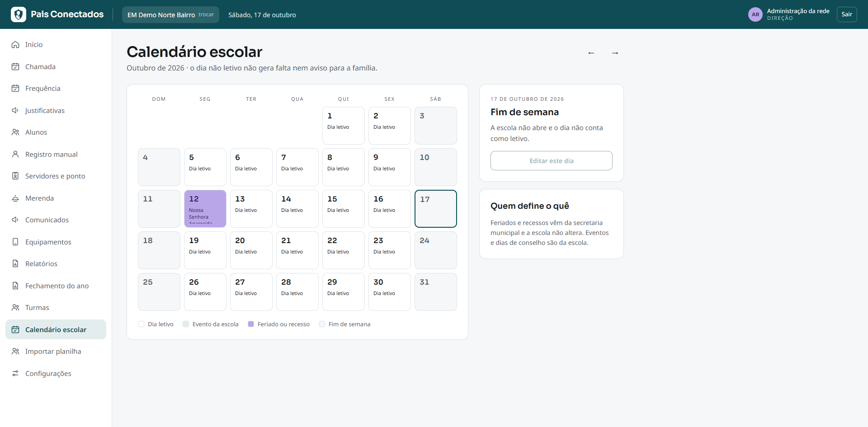Viewport: 868px width, 427px height.
Task: Go to previous month with left arrow
Action: 591,53
